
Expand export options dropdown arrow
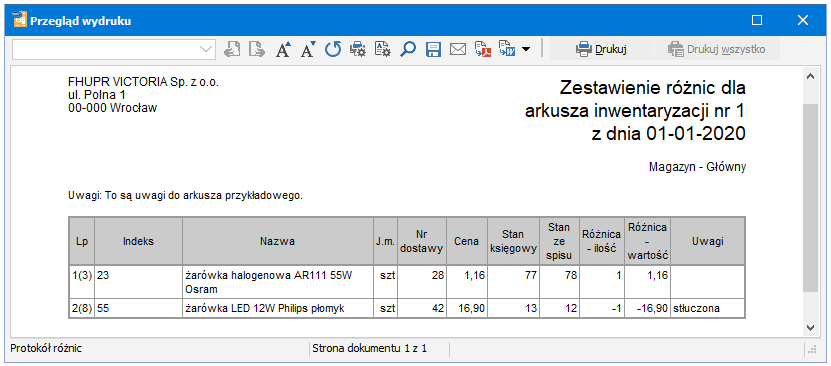point(526,50)
